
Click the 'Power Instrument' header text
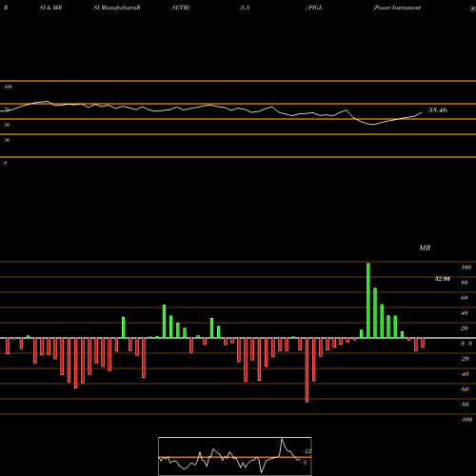click(x=397, y=8)
